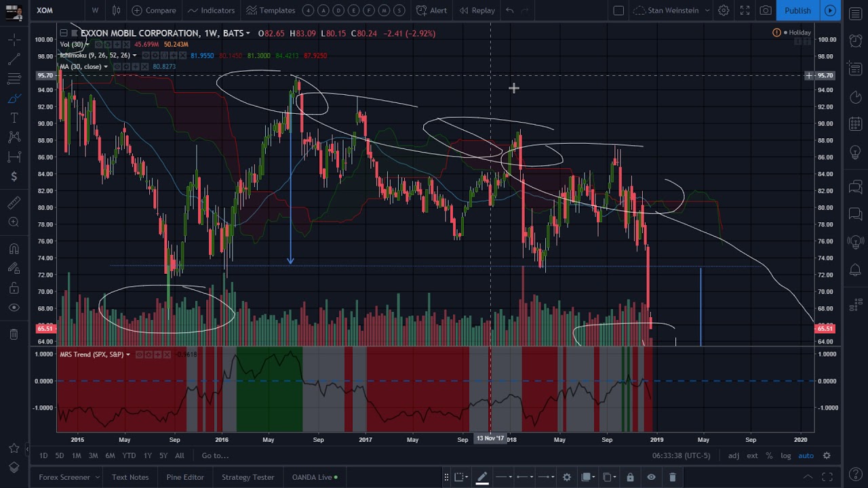The height and width of the screenshot is (488, 868).
Task: Toggle lock all drawing tools in sidebar
Action: point(14,288)
